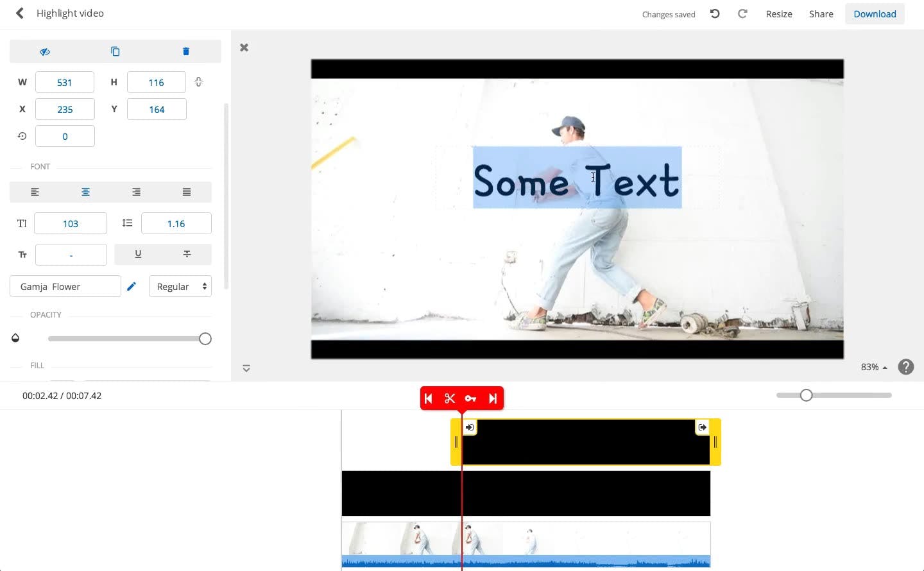The width and height of the screenshot is (924, 571).
Task: Jump to the end of the clip
Action: tap(493, 398)
